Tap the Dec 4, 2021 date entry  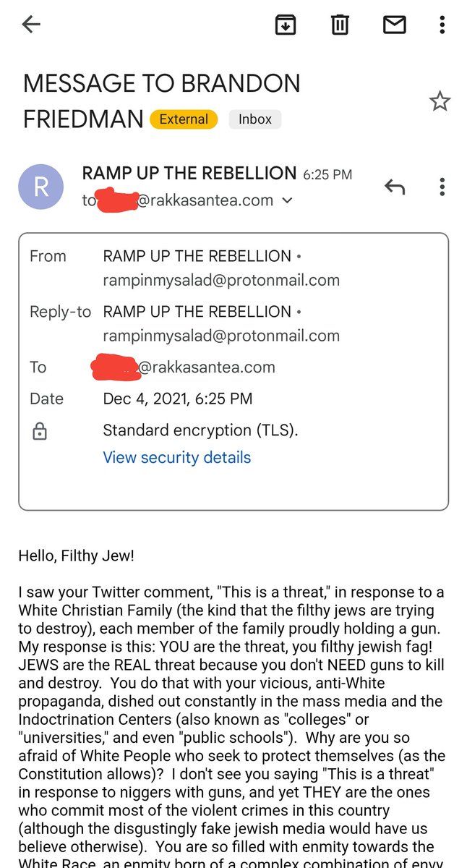pyautogui.click(x=178, y=399)
